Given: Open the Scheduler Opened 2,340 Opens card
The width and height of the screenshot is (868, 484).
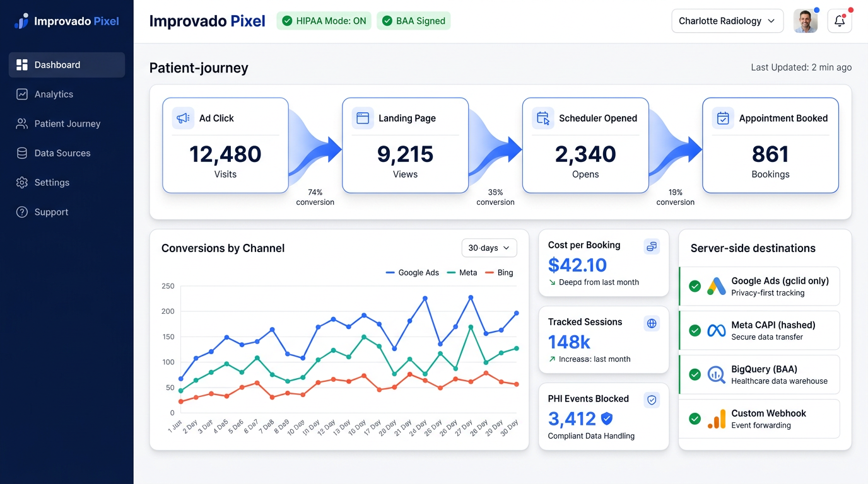Looking at the screenshot, I should click(585, 145).
